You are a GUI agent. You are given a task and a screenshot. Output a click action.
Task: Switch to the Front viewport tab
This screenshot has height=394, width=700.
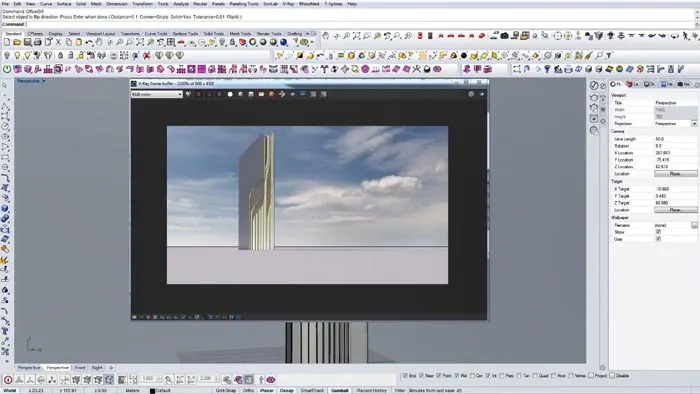(80, 368)
